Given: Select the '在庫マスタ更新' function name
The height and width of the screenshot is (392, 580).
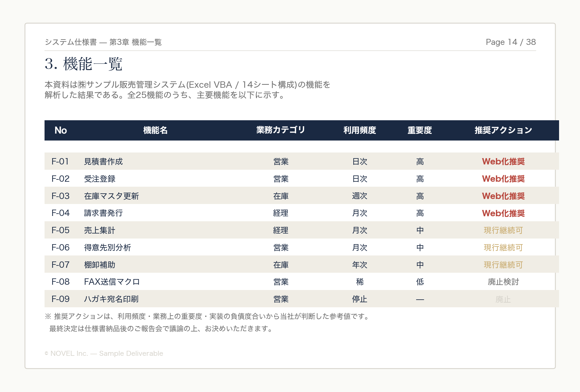Looking at the screenshot, I should click(x=111, y=196).
